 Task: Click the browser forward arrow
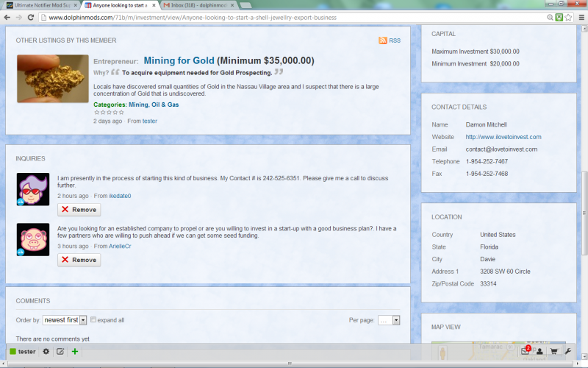pyautogui.click(x=19, y=17)
